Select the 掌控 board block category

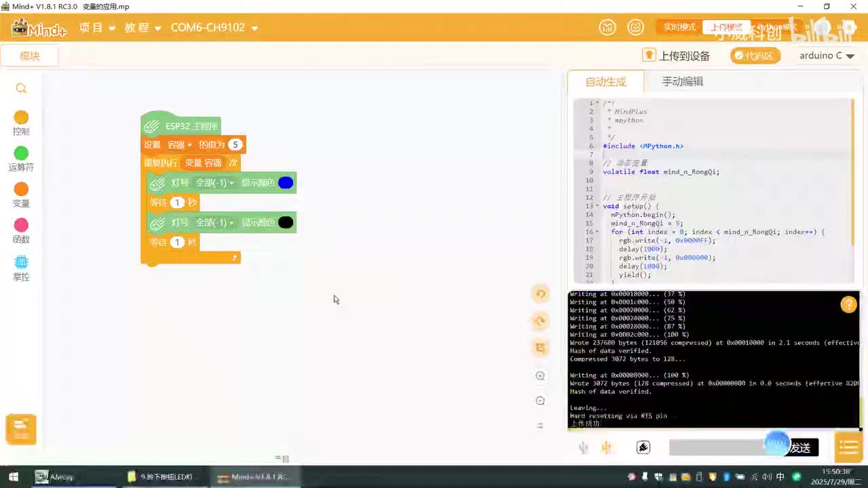tap(21, 268)
